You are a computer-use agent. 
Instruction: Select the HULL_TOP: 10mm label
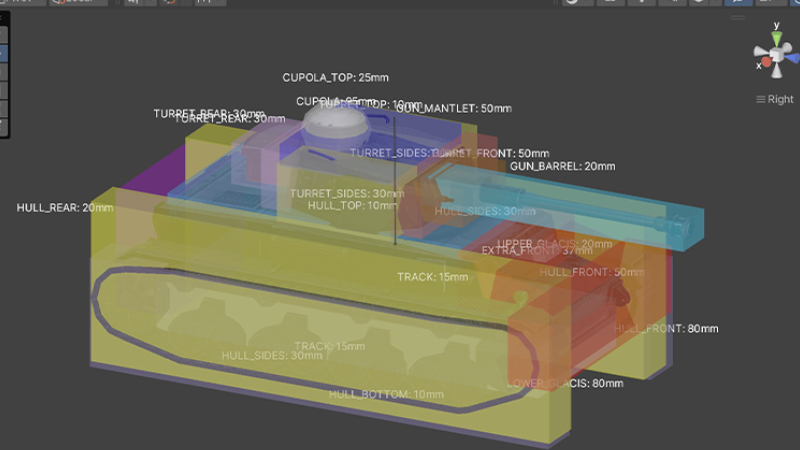click(x=352, y=206)
